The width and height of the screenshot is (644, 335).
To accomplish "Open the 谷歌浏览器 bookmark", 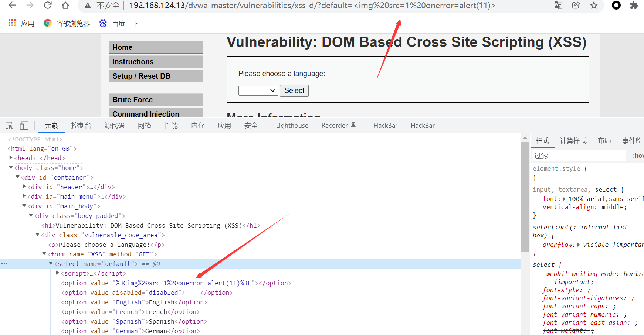I will 67,23.
